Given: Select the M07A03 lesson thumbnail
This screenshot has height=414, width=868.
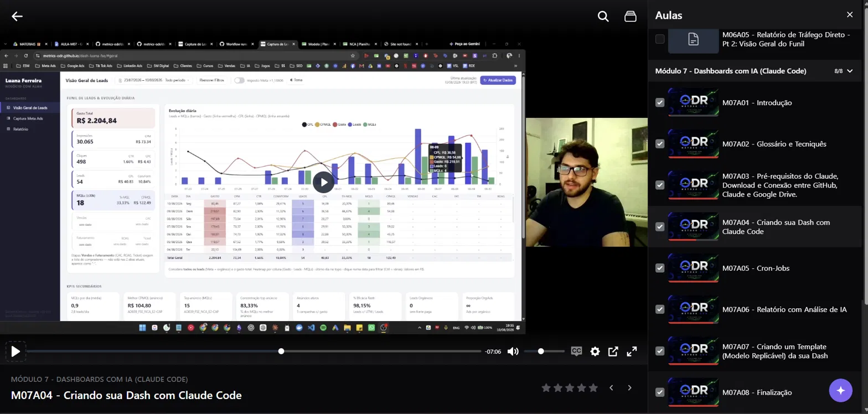Looking at the screenshot, I should 693,185.
